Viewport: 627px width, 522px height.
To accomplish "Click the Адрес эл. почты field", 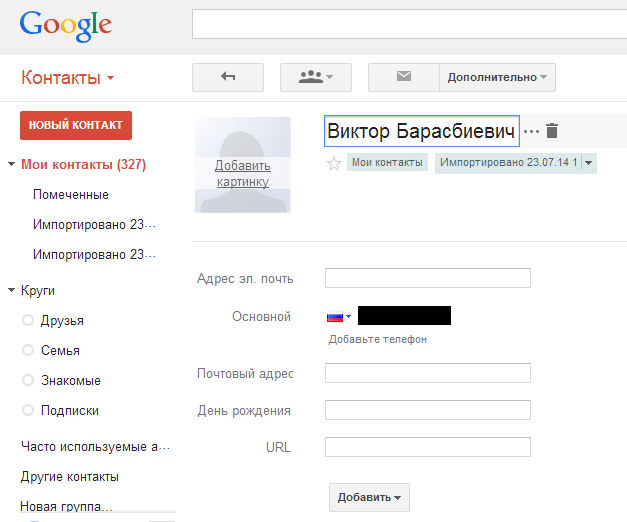I will pos(428,278).
